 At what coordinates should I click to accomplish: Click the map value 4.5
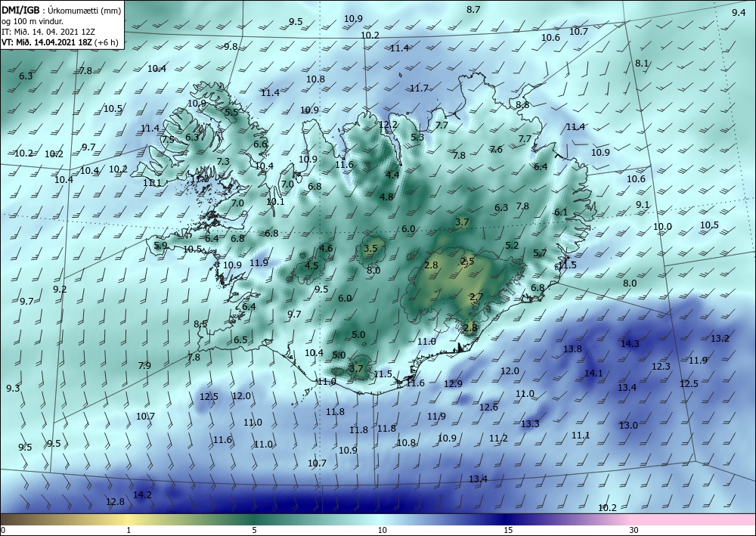[x=312, y=265]
